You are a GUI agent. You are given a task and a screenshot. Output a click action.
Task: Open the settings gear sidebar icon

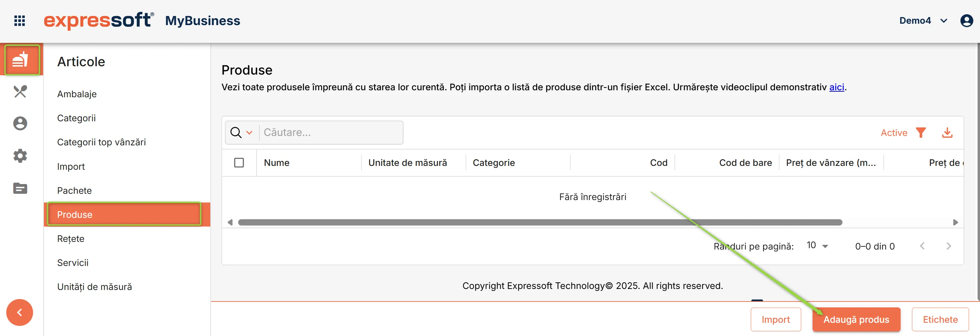coord(20,156)
